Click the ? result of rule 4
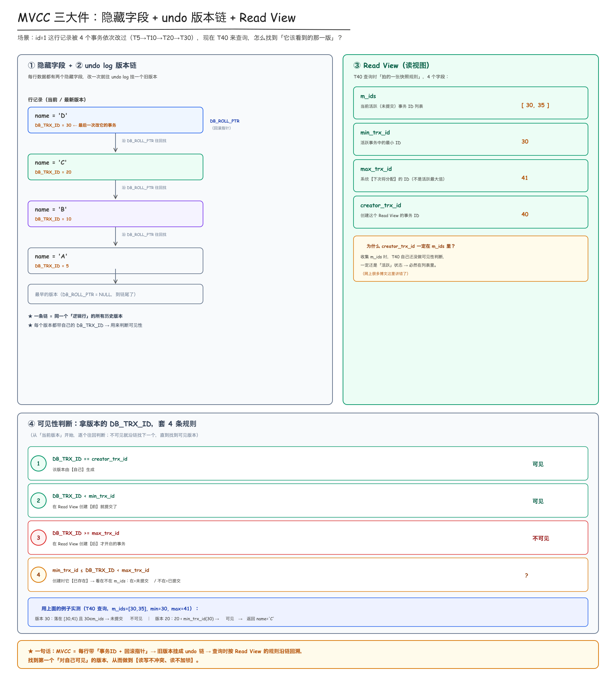Image resolution: width=616 pixels, height=679 pixels. point(526,576)
